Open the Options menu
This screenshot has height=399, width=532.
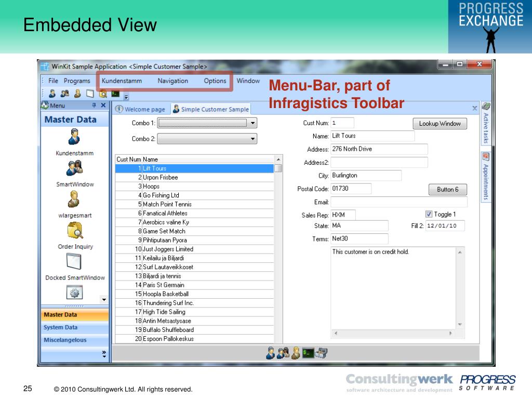click(x=215, y=81)
